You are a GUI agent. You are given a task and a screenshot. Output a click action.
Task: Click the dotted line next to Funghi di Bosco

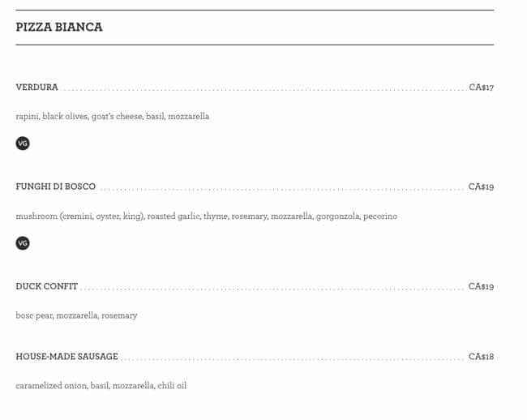[281, 189]
